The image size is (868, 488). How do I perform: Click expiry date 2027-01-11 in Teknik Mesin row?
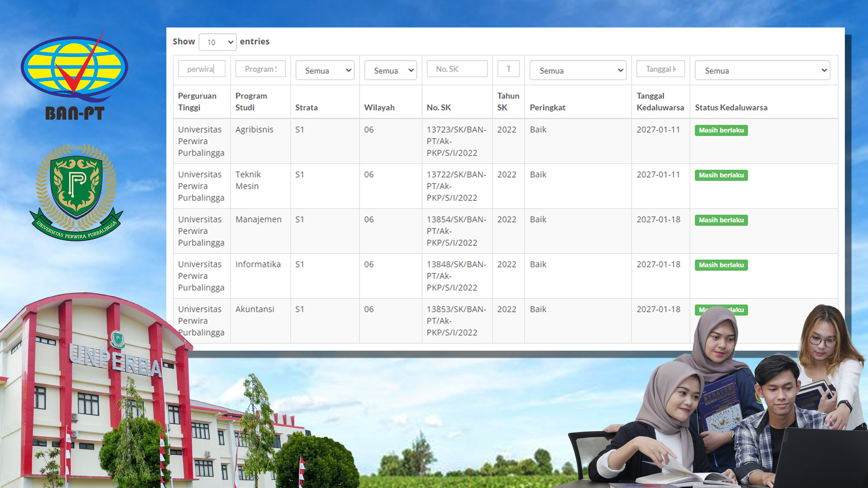pyautogui.click(x=659, y=174)
